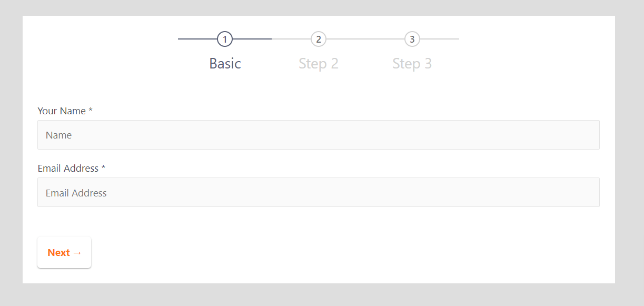Screen dimensions: 644x306
Task: Click into the Email Address input field
Action: pyautogui.click(x=319, y=192)
